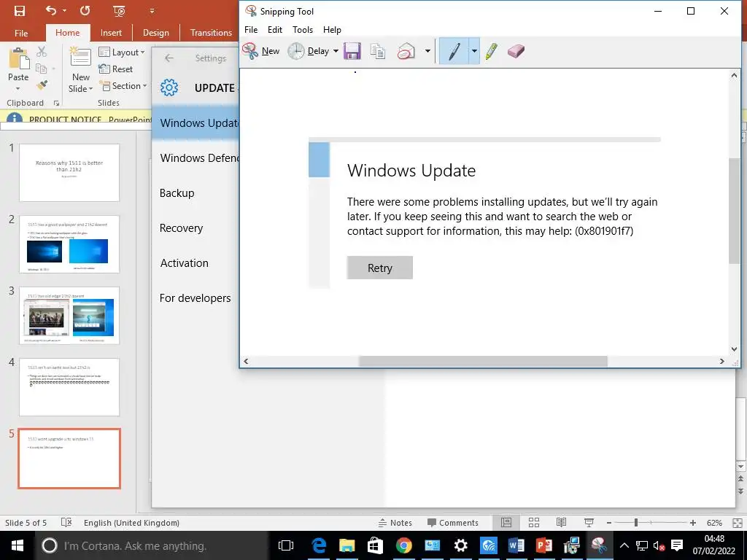
Task: Open the Snipping Tool Help menu
Action: coord(332,29)
